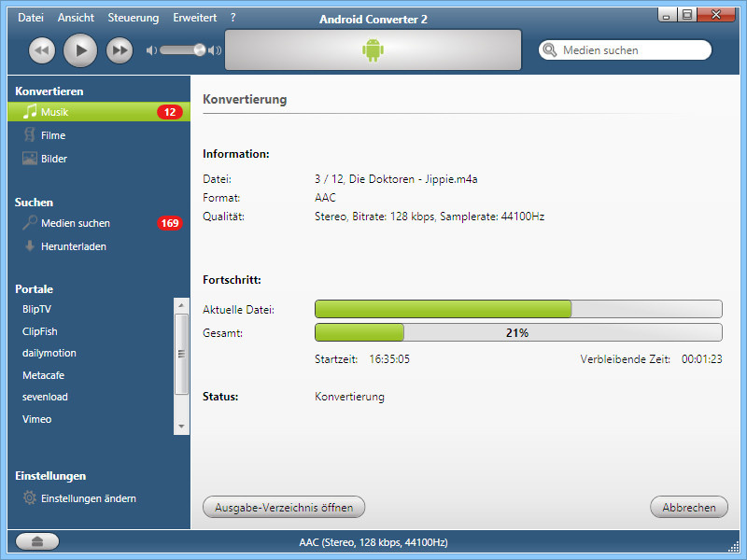Image resolution: width=747 pixels, height=560 pixels.
Task: Click Ausgabe-Verzeichnis öffnen button
Action: pyautogui.click(x=284, y=507)
